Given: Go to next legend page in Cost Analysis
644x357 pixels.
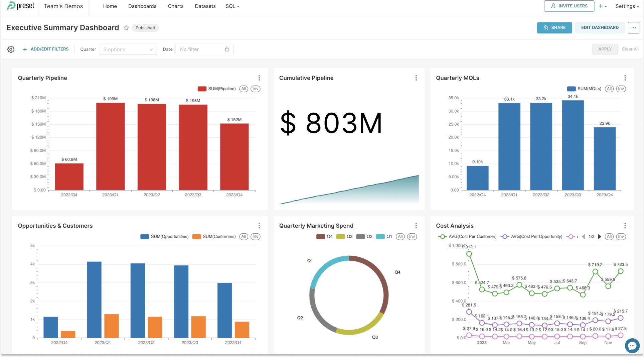Looking at the screenshot, I should point(600,236).
